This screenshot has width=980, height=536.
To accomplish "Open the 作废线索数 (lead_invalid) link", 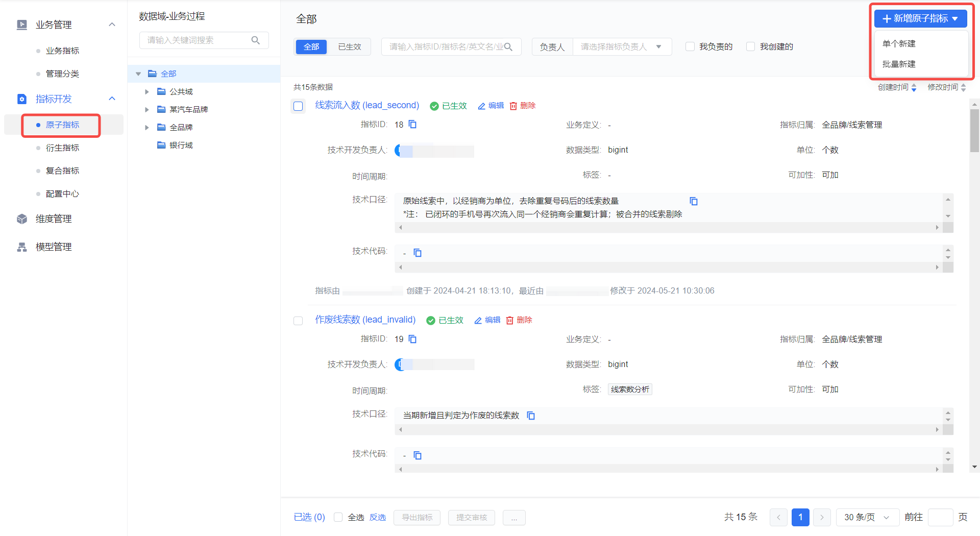I will tap(365, 320).
